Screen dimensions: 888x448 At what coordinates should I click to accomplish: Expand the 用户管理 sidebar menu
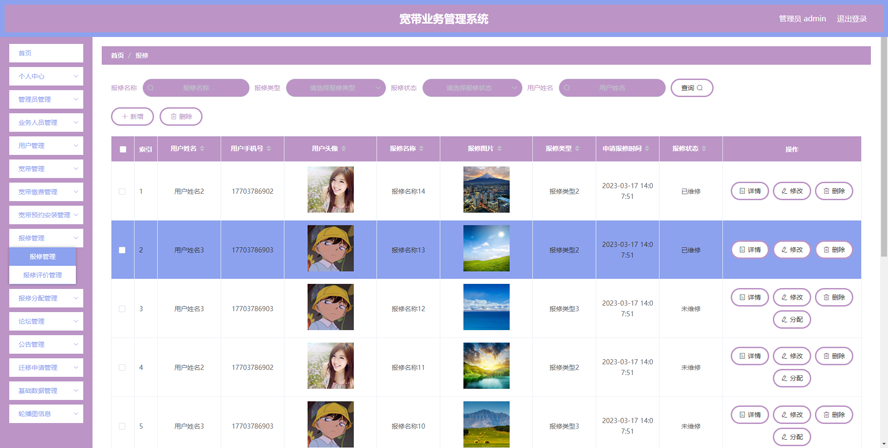click(46, 146)
